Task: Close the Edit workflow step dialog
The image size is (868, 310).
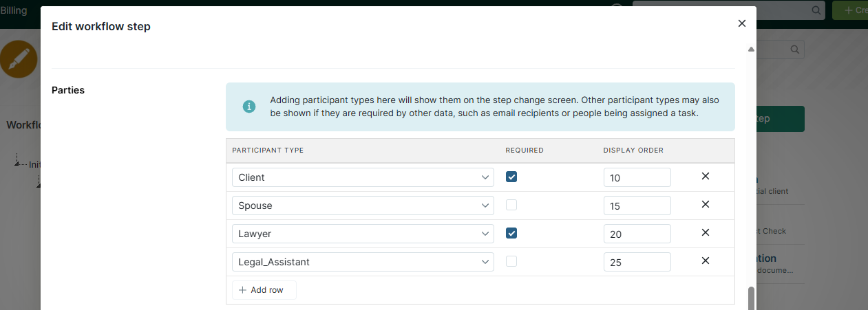Action: pyautogui.click(x=741, y=23)
